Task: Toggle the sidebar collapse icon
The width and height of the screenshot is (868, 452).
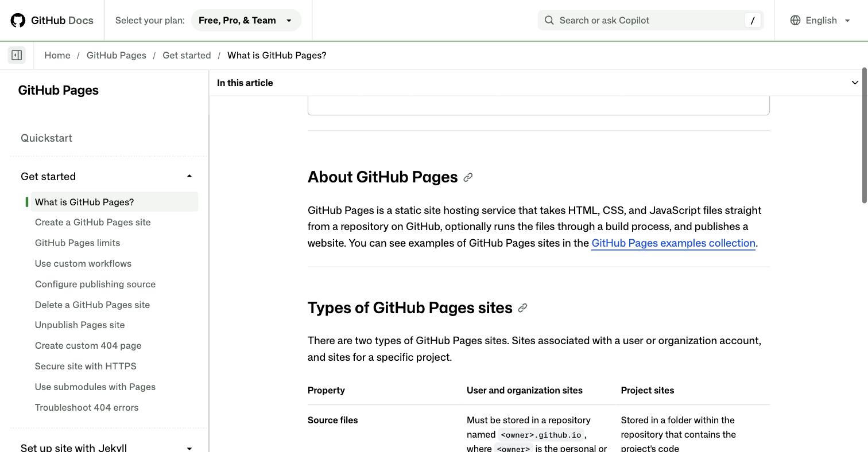Action: tap(17, 56)
